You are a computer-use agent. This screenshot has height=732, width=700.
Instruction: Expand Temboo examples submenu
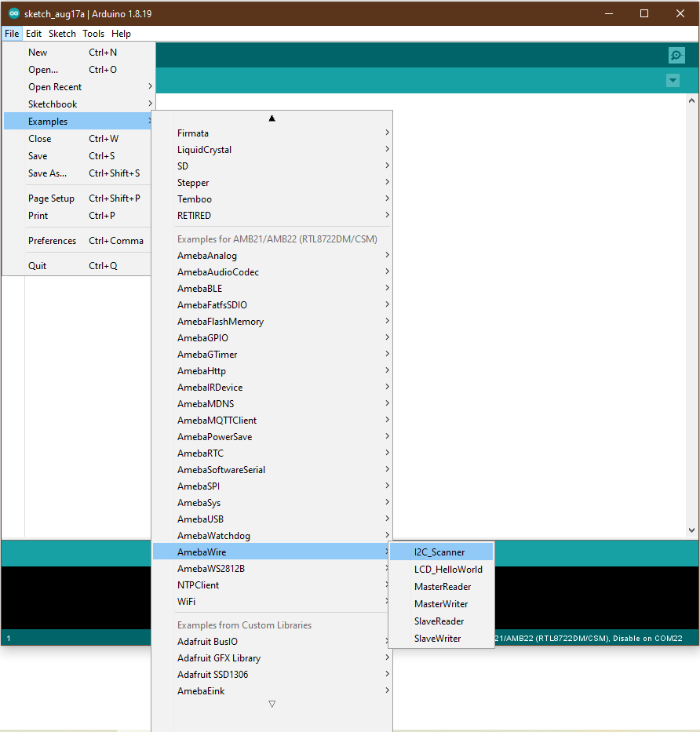pos(272,198)
